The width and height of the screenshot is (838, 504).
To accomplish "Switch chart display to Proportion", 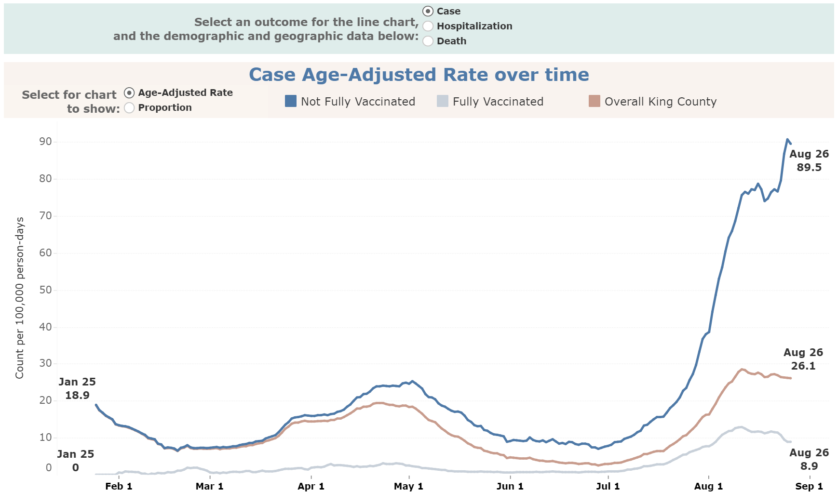I will [129, 107].
